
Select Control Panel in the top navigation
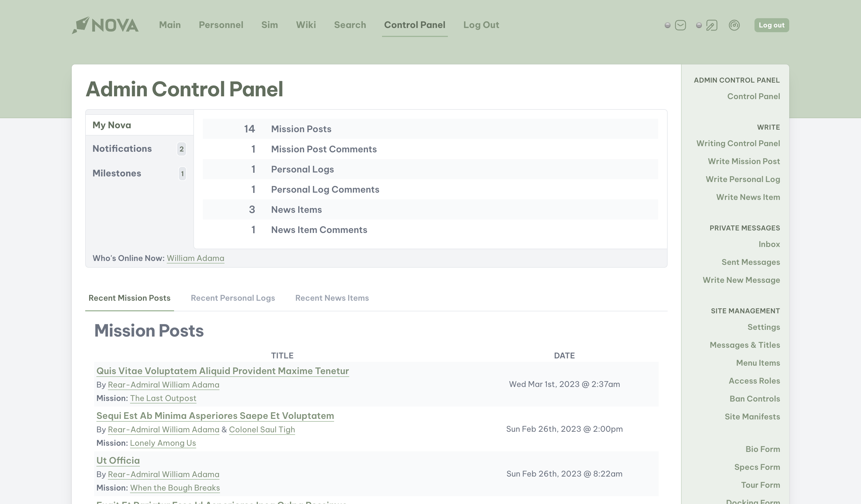[x=415, y=25]
